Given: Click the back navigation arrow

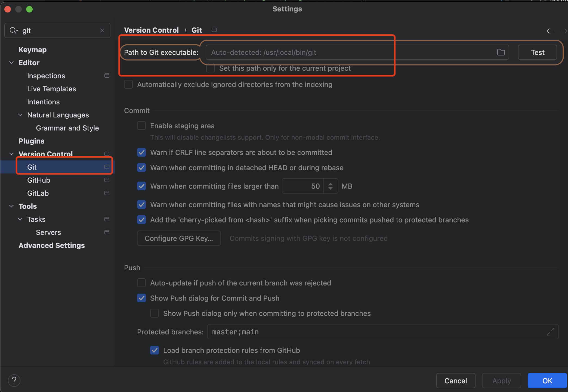Looking at the screenshot, I should coord(550,31).
